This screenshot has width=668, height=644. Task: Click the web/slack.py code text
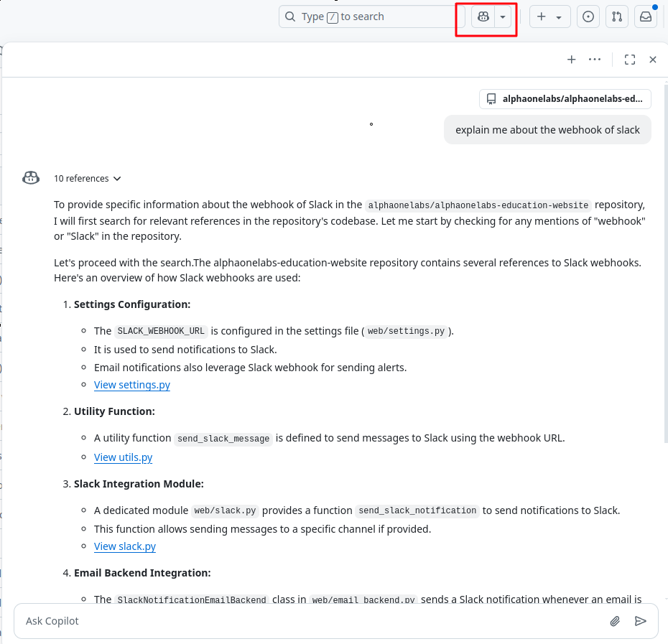coord(225,510)
